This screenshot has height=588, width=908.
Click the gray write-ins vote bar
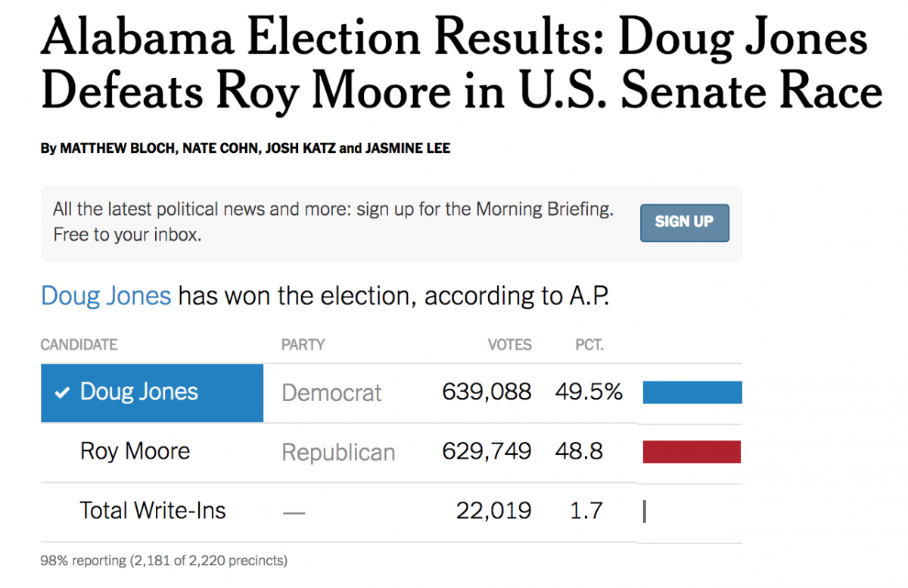(645, 512)
